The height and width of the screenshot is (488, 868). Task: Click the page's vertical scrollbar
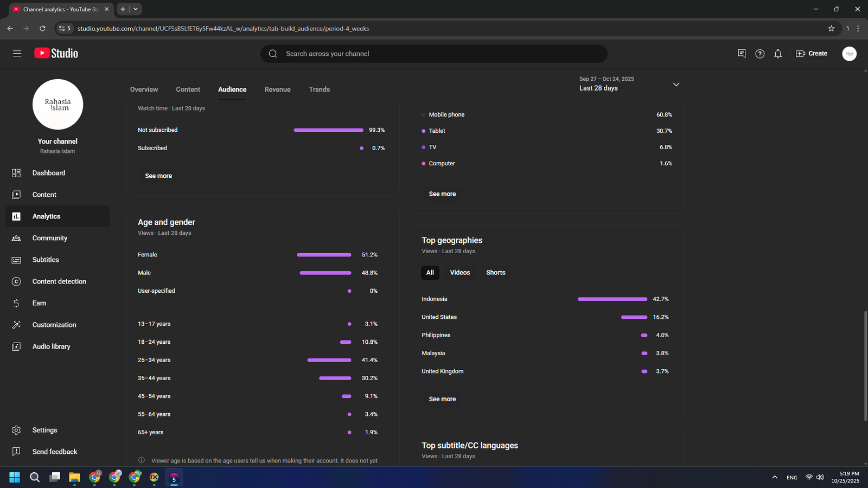[865, 366]
